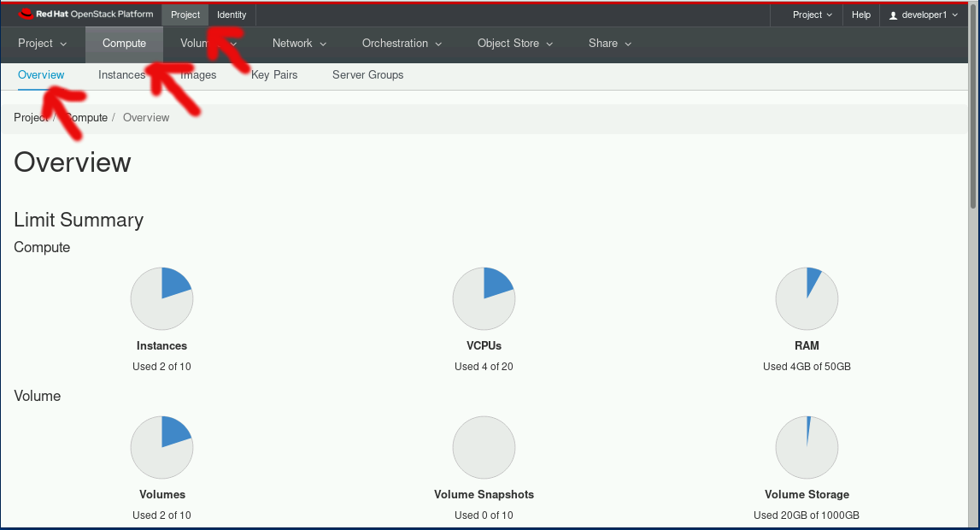Open the Server Groups sub-tab

[367, 75]
